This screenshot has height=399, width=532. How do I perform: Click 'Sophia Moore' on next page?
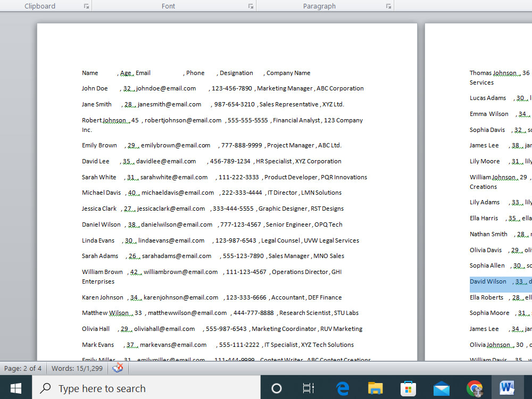[x=489, y=313]
